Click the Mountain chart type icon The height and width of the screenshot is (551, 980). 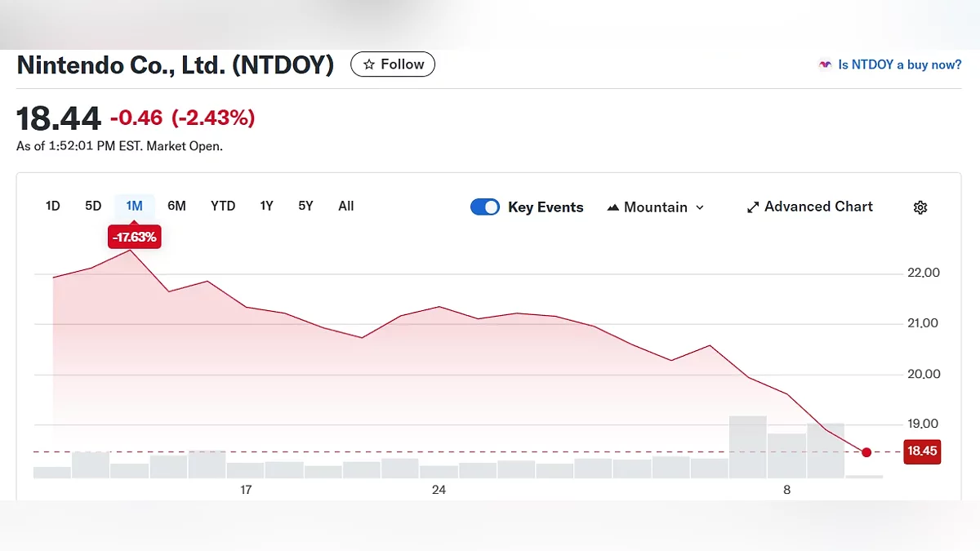(x=613, y=207)
